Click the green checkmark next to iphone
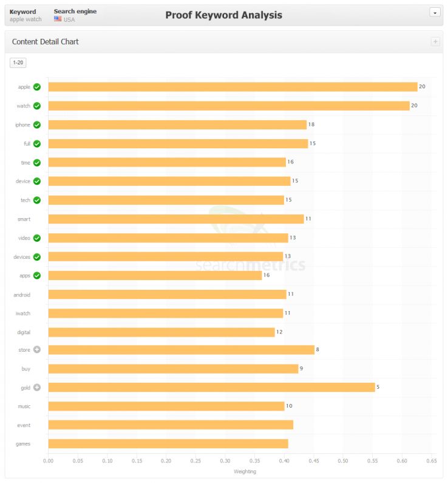This screenshot has height=483, width=448. coord(37,125)
